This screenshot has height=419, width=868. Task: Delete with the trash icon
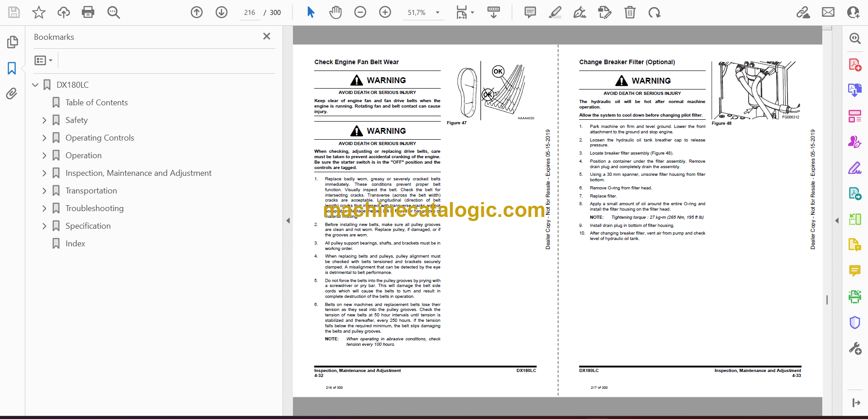click(x=630, y=12)
